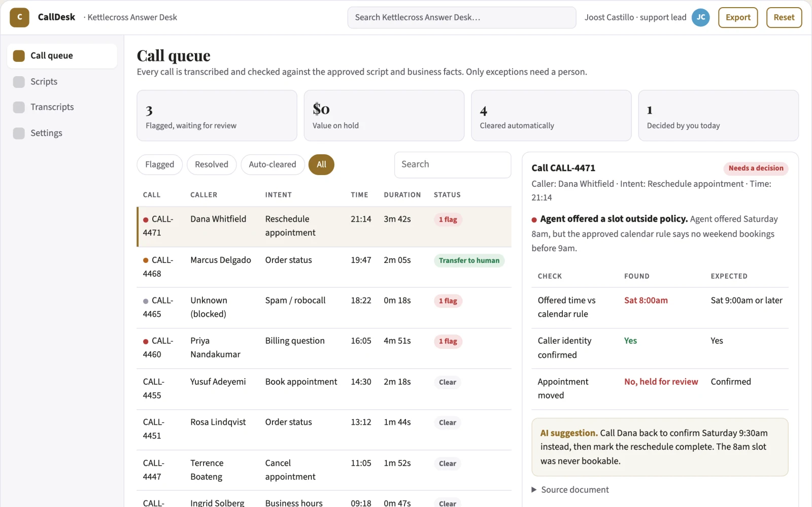Click the Cleared automatically card

(551, 116)
